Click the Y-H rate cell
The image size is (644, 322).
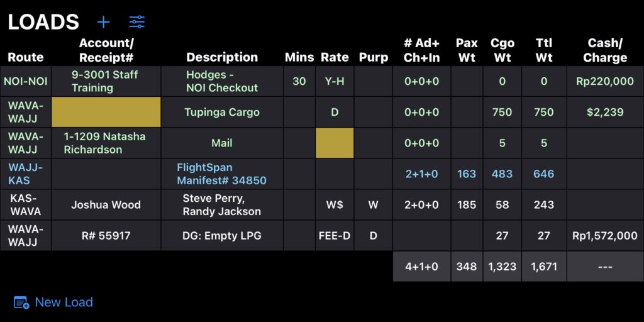coord(335,81)
